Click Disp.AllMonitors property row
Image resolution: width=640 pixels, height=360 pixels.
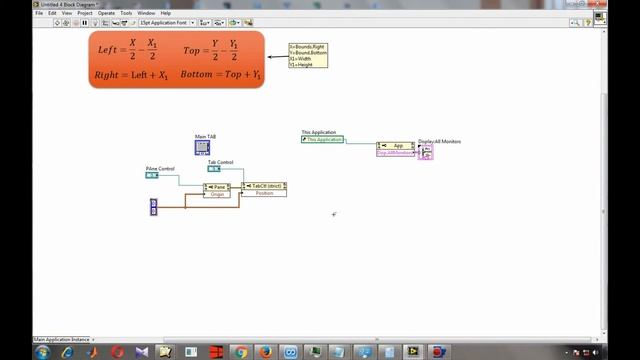click(x=396, y=153)
